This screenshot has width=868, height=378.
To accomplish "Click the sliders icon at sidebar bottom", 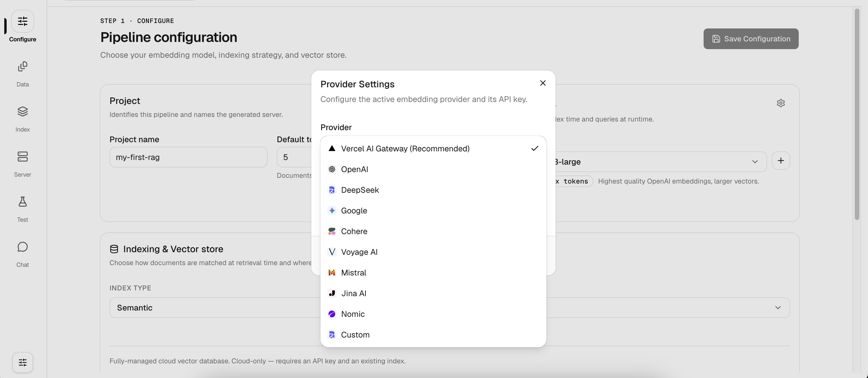I will (23, 362).
